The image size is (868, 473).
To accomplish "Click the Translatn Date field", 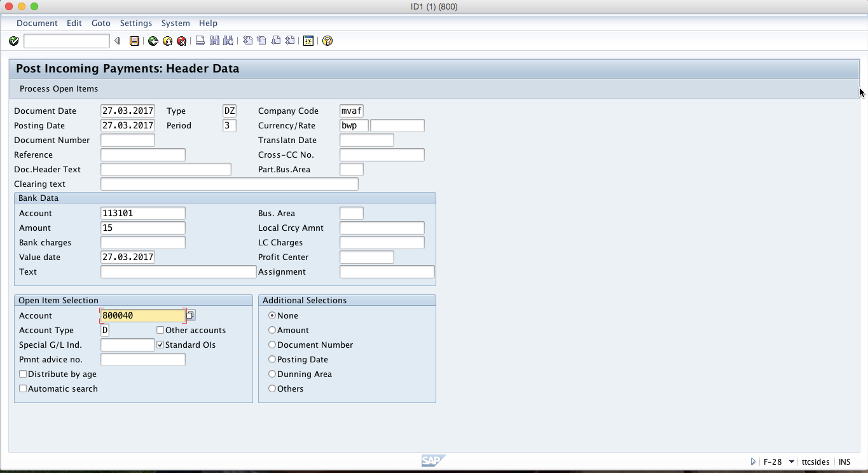I will coord(367,140).
